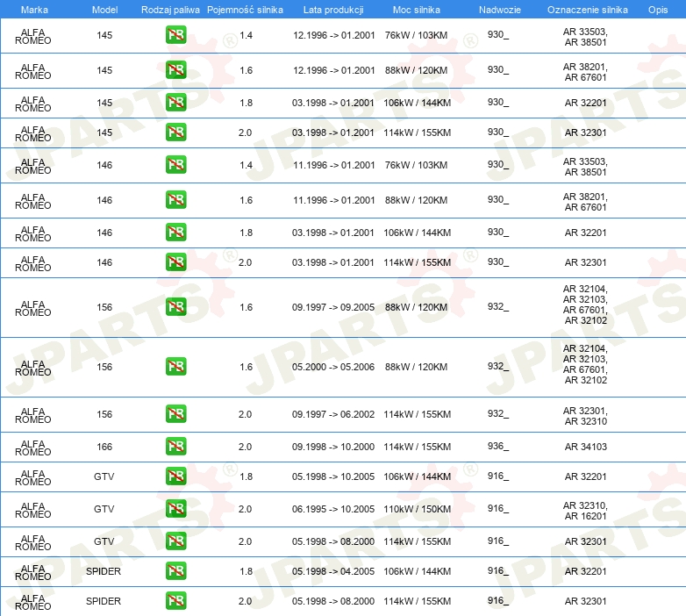The width and height of the screenshot is (686, 616).
Task: Click the Lata produkcji column header
Action: [x=333, y=9]
